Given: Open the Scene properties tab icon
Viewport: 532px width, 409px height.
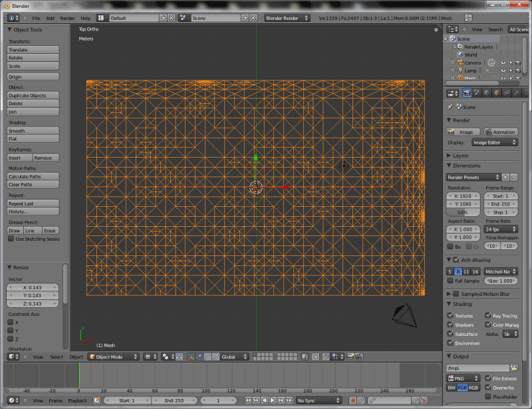Looking at the screenshot, I should point(477,93).
